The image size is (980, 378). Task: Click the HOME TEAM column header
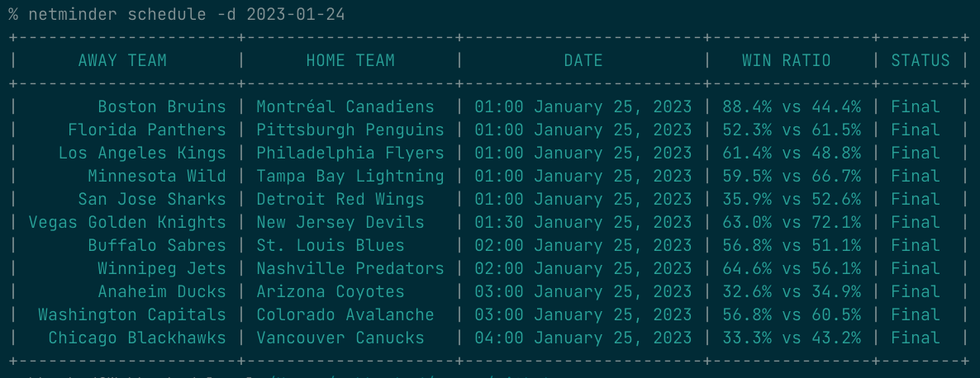(x=350, y=60)
